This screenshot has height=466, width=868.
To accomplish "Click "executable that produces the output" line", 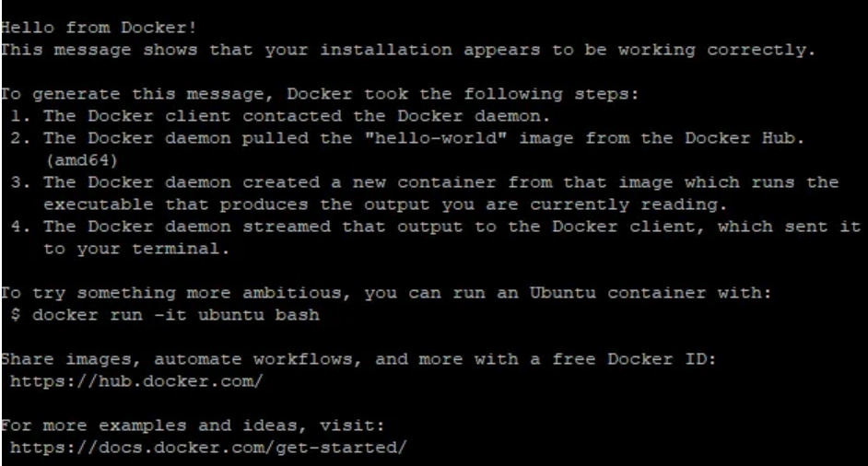I will pos(385,204).
